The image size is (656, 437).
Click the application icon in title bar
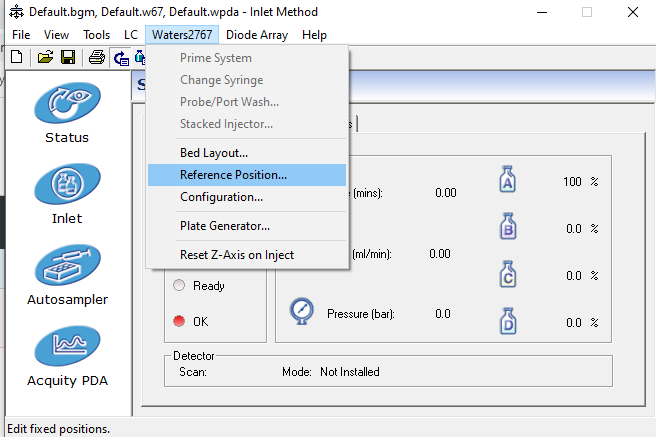16,12
